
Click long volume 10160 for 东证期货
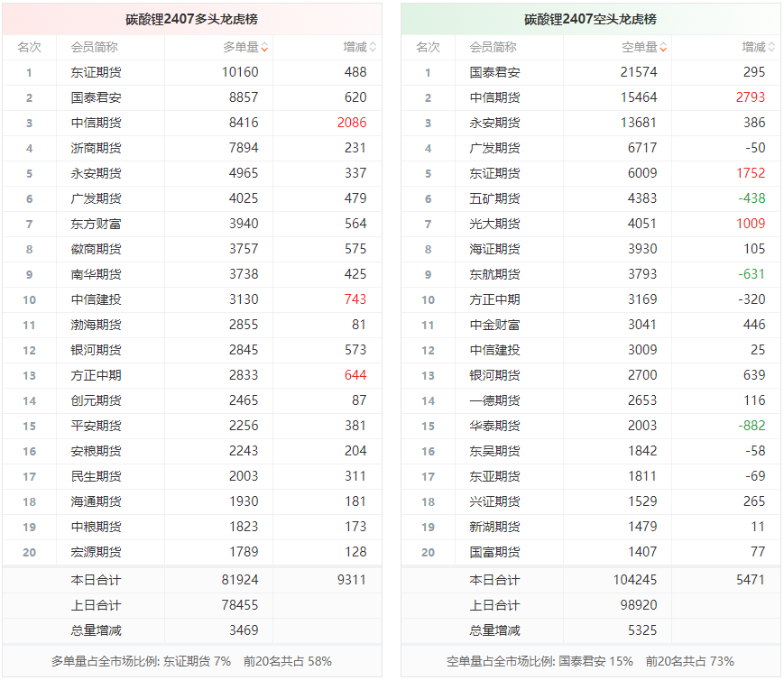[240, 72]
